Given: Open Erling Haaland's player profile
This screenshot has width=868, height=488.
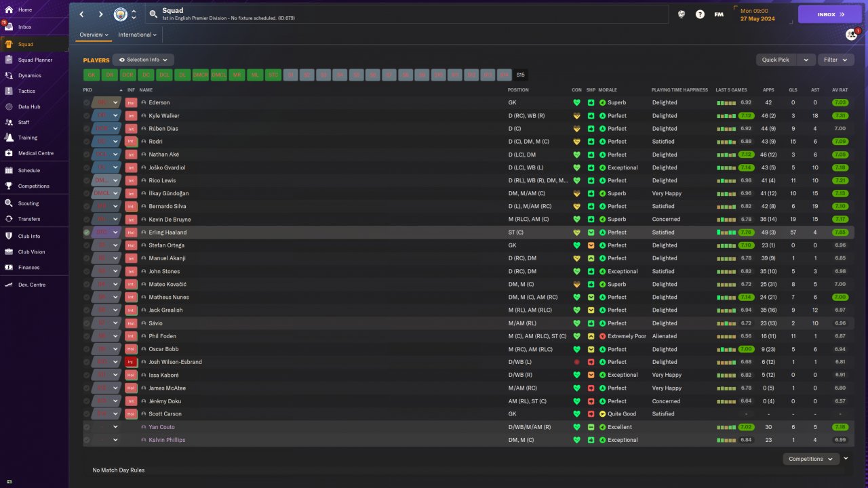Looking at the screenshot, I should pos(167,232).
